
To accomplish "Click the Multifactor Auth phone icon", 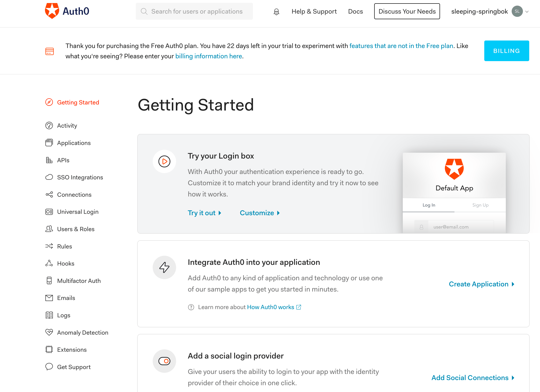I will (49, 281).
